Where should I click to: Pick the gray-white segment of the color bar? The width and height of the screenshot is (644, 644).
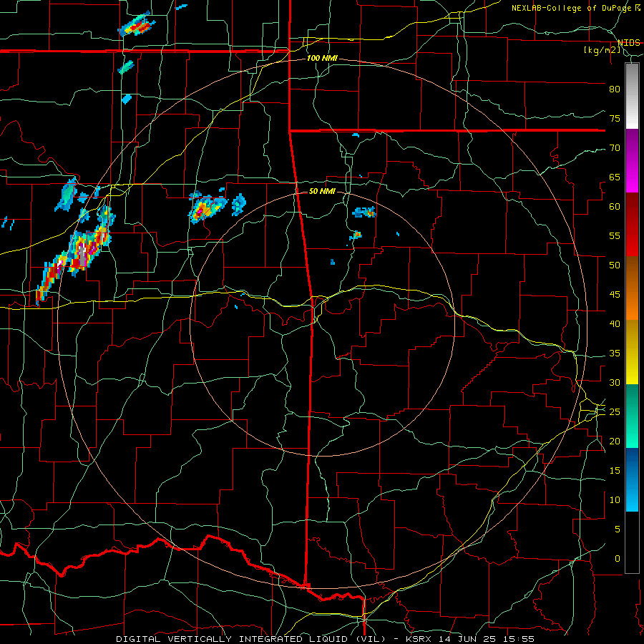coord(632,96)
